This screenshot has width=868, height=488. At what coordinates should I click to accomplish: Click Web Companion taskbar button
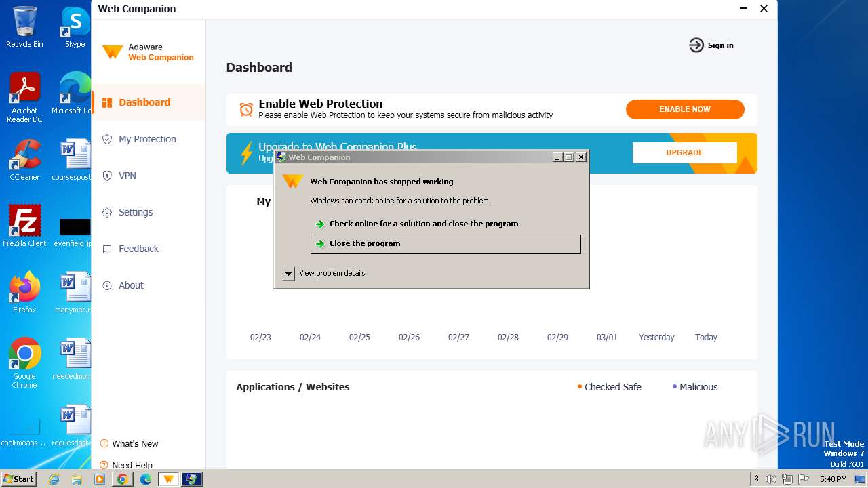[x=168, y=479]
